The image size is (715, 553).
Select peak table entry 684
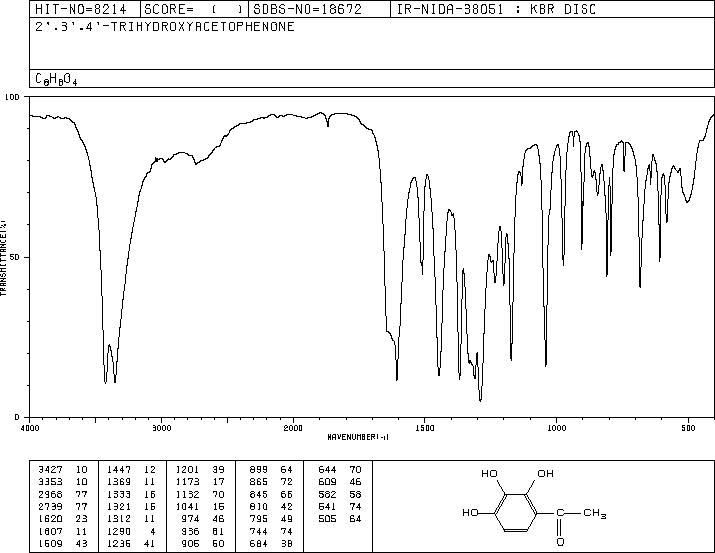[259, 544]
